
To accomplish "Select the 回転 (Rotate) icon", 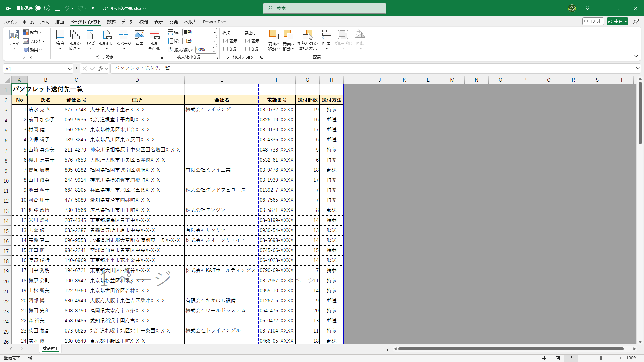I will click(360, 39).
